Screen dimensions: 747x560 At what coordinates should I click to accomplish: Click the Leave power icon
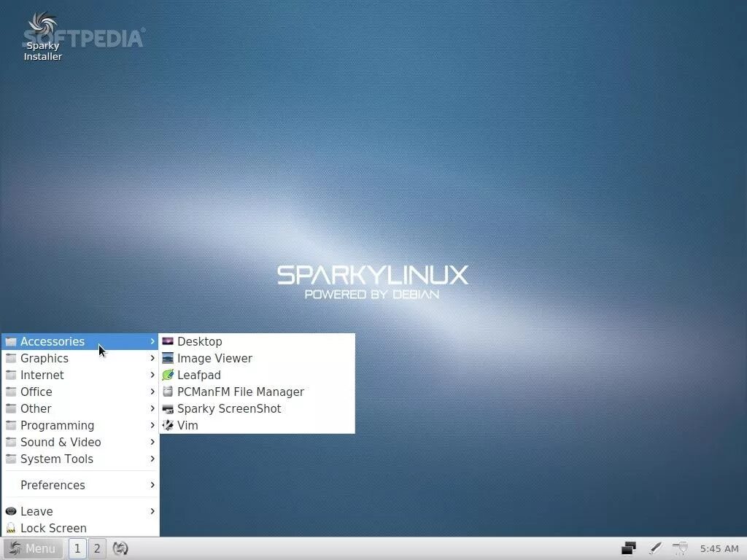(11, 511)
